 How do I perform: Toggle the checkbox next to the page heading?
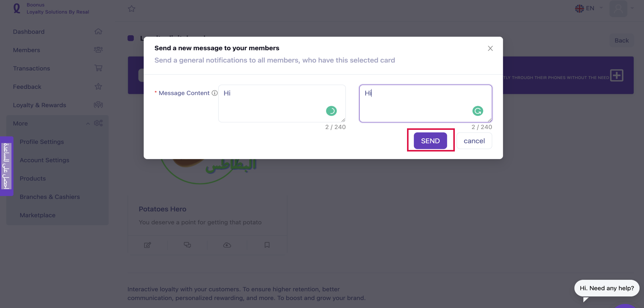coord(131,38)
